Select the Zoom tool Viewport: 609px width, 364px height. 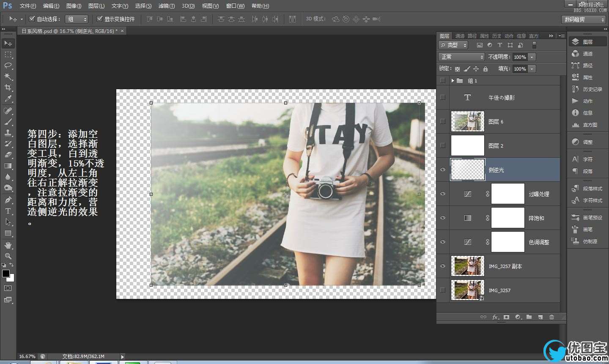pos(8,256)
